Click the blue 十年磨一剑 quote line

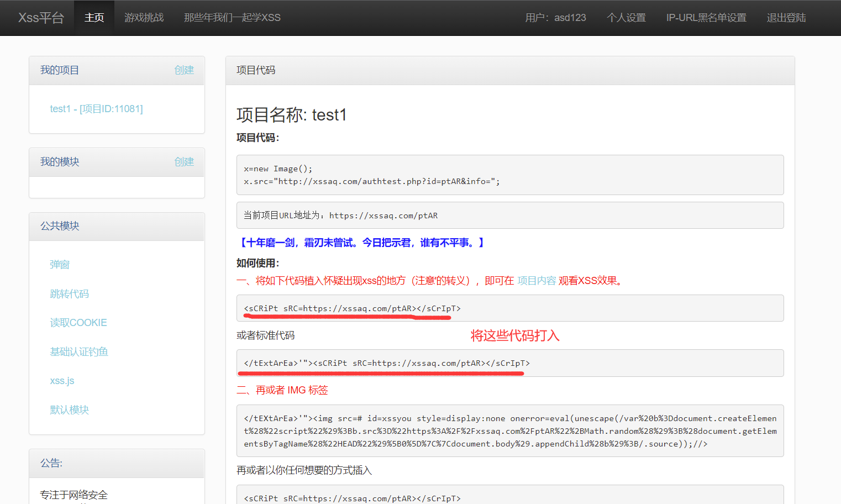pos(361,243)
